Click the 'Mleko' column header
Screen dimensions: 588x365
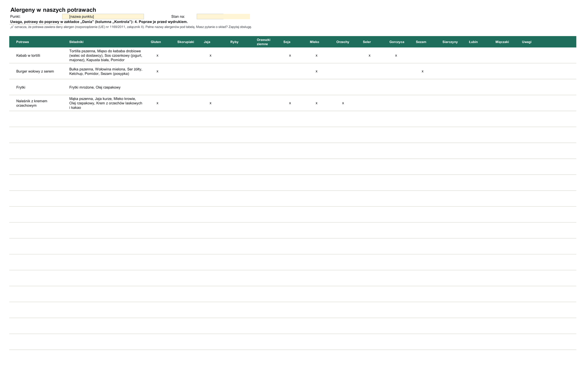[314, 42]
